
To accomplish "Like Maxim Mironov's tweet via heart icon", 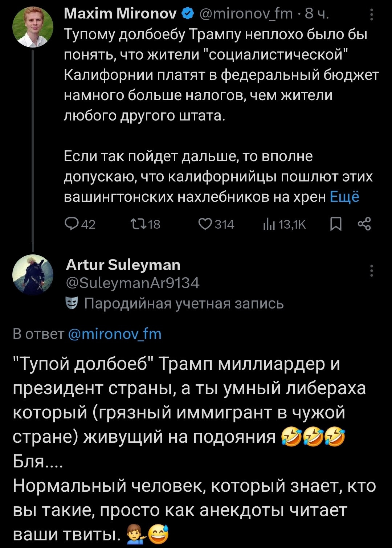I will coord(205,225).
